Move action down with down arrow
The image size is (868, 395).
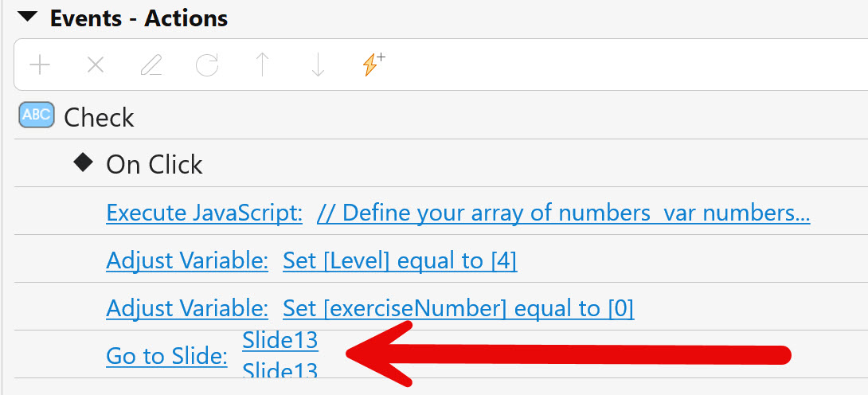pyautogui.click(x=318, y=65)
